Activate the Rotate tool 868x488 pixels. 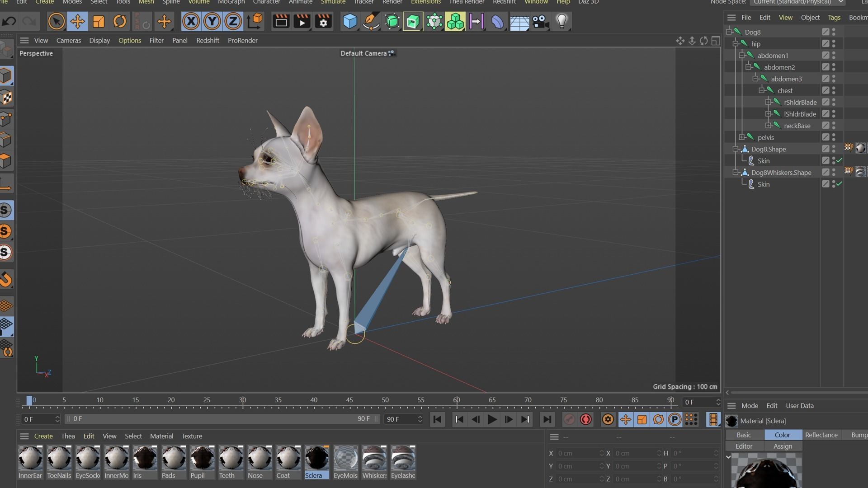point(120,21)
